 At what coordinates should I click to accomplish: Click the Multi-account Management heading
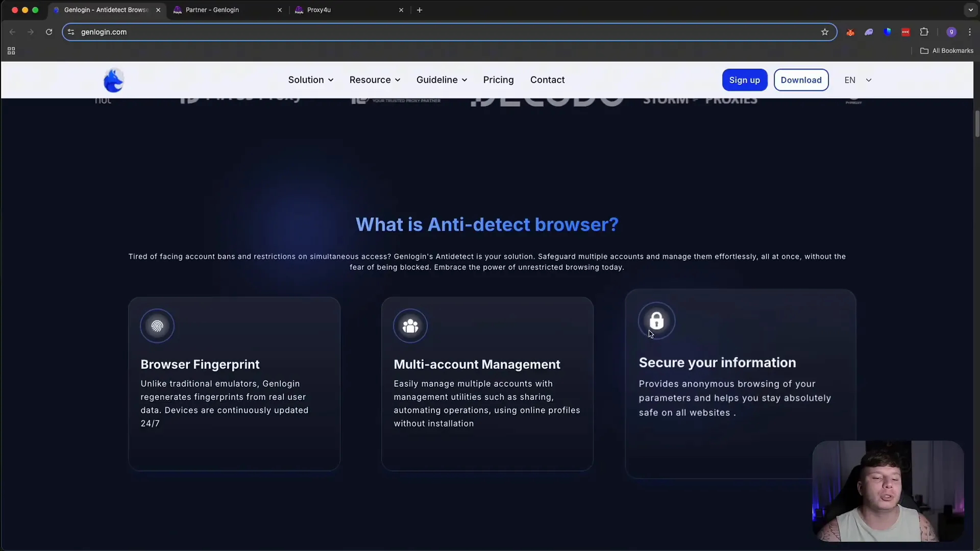point(477,364)
